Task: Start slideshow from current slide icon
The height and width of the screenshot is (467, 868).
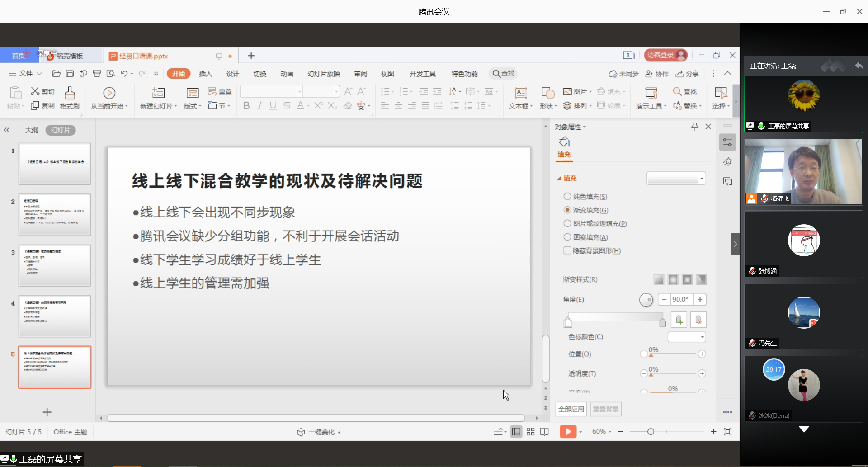Action: 109,93
